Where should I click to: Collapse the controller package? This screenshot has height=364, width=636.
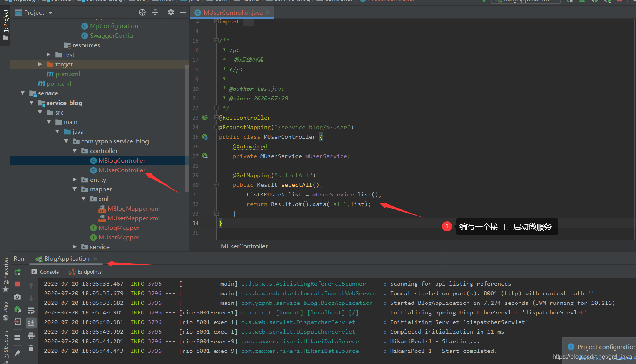[x=75, y=151]
